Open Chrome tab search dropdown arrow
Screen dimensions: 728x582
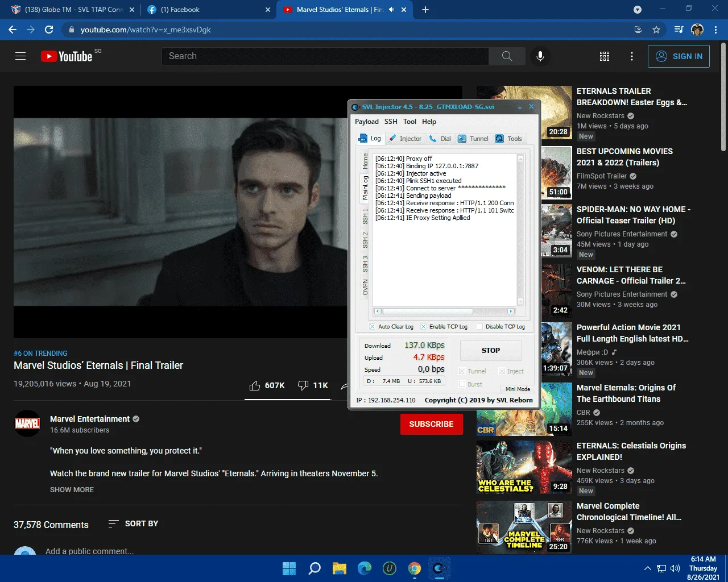(638, 10)
